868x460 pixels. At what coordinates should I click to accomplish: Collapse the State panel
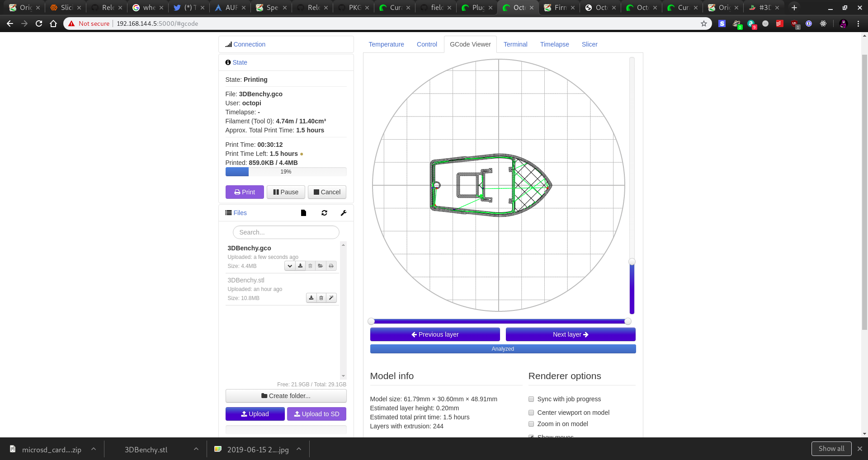click(x=240, y=62)
